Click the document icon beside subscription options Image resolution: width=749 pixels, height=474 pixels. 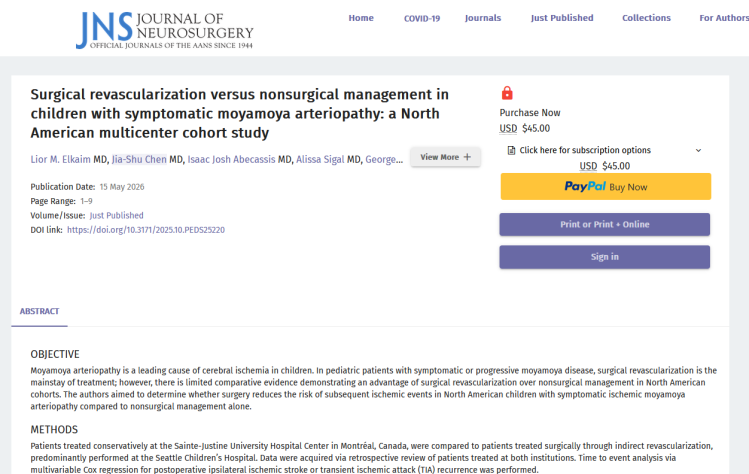click(x=511, y=151)
